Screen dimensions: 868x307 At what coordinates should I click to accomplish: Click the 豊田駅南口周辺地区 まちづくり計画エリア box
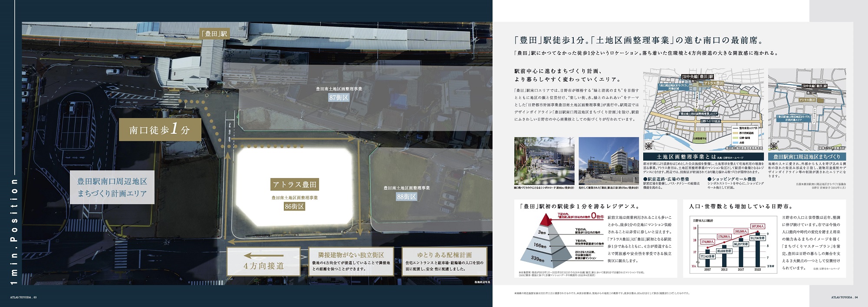point(112,187)
